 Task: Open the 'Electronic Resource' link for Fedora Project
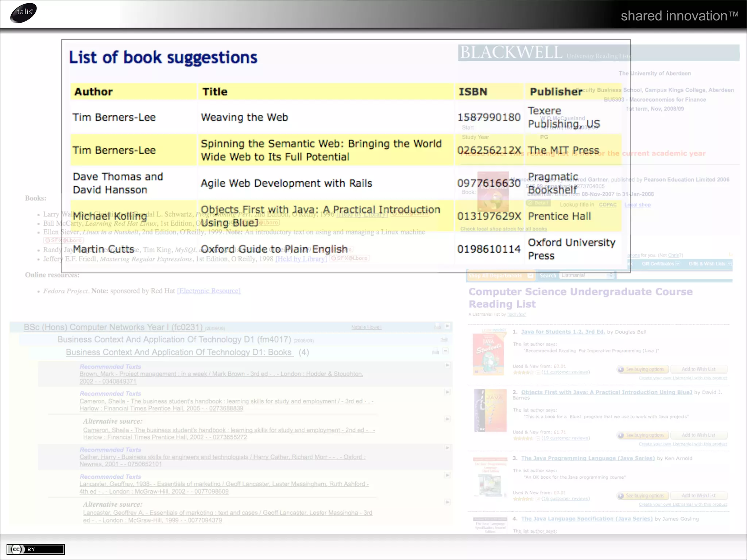point(209,291)
